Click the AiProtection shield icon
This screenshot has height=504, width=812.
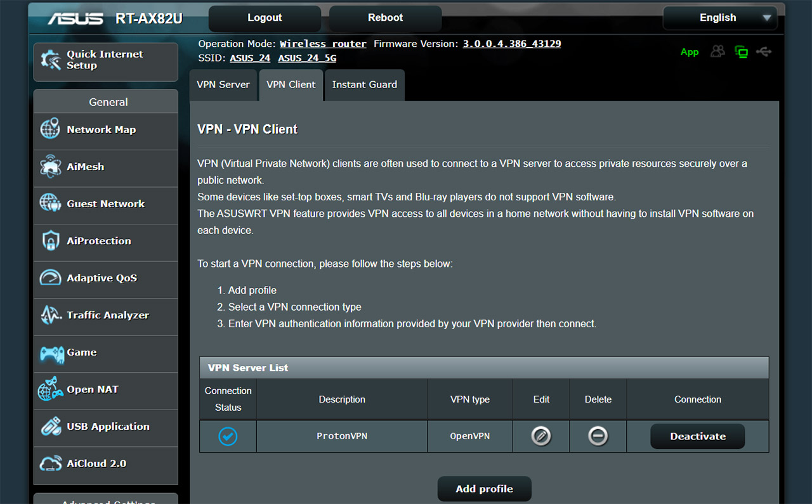[x=50, y=240]
